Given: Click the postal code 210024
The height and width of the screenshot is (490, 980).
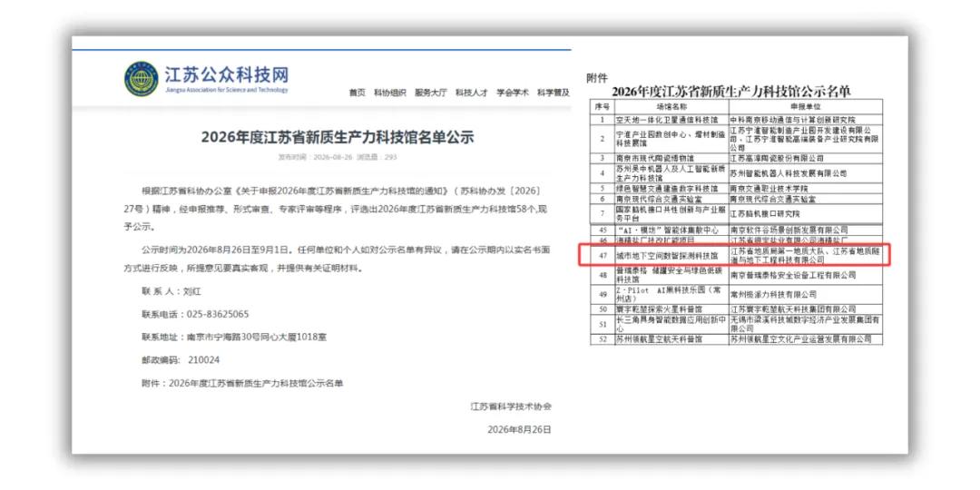Looking at the screenshot, I should coord(203,360).
